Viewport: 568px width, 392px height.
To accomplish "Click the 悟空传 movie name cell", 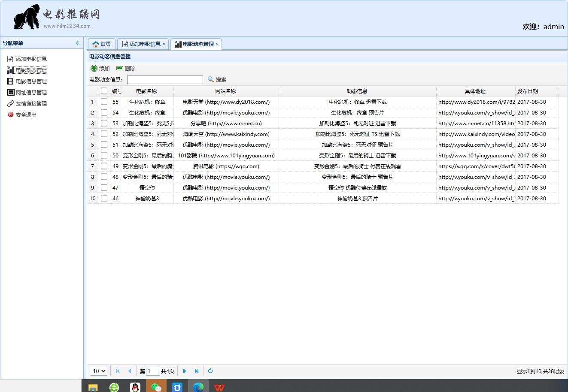I will (x=147, y=188).
